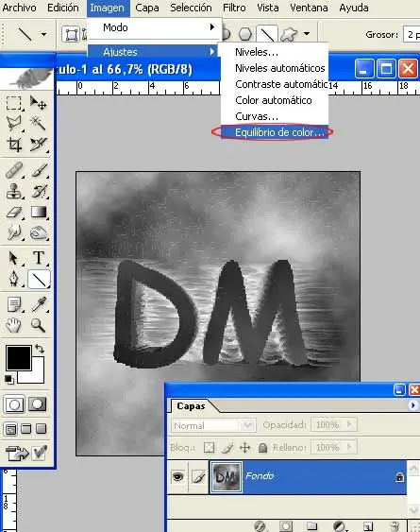
Task: Click the black foreground color swatch
Action: (19, 357)
